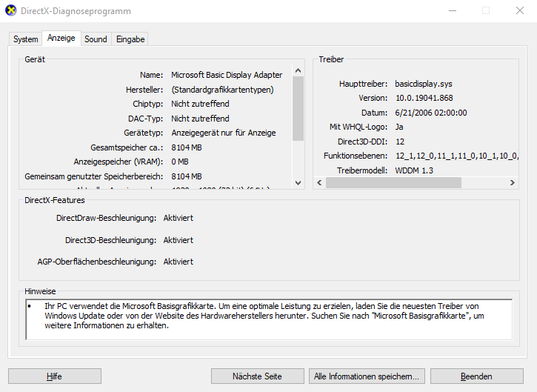The height and width of the screenshot is (392, 537).
Task: Go to the Eingabe tab
Action: (130, 39)
